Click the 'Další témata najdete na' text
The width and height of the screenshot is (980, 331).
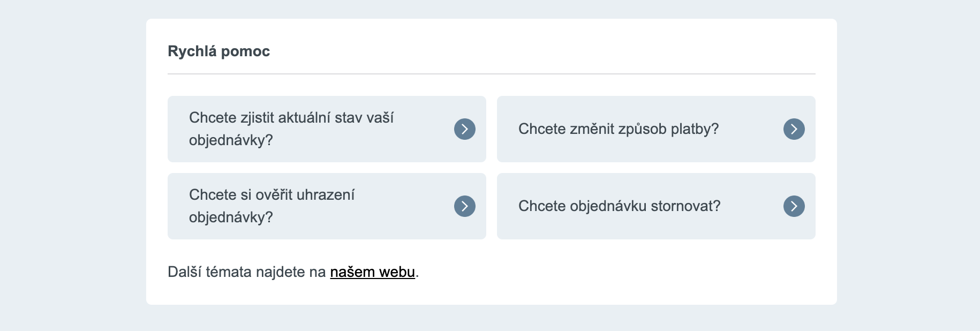coord(246,272)
